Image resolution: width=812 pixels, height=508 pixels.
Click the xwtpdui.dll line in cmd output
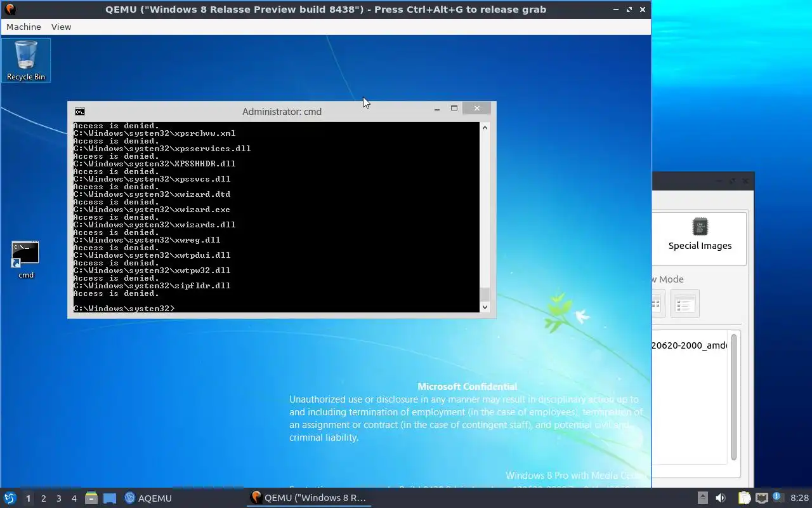152,255
